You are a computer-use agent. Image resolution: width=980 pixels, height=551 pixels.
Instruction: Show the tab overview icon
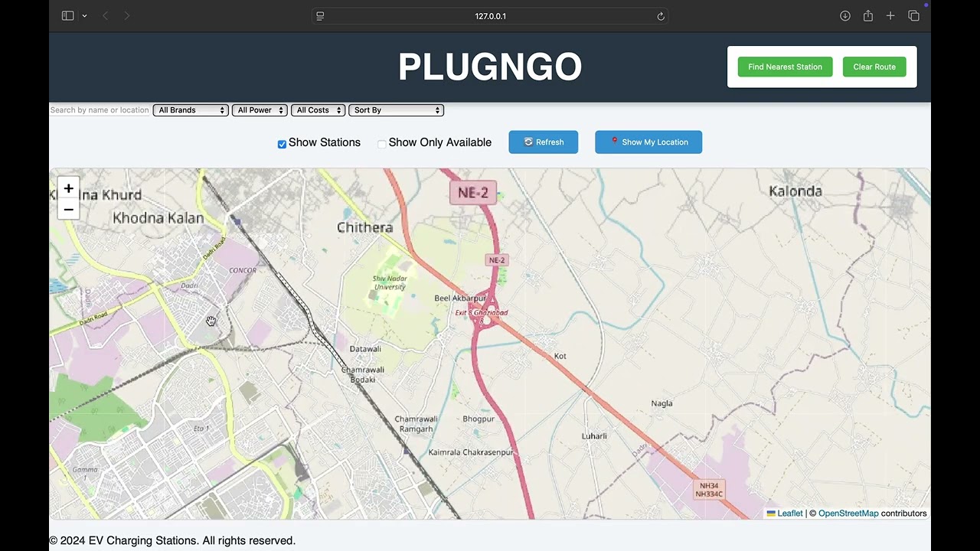point(913,16)
